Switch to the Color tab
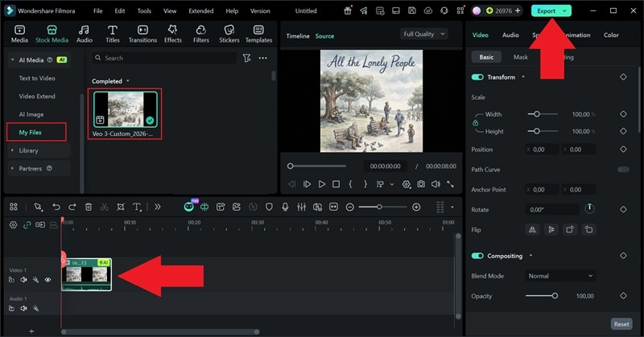Viewport: 644px width, 337px height. pyautogui.click(x=611, y=35)
